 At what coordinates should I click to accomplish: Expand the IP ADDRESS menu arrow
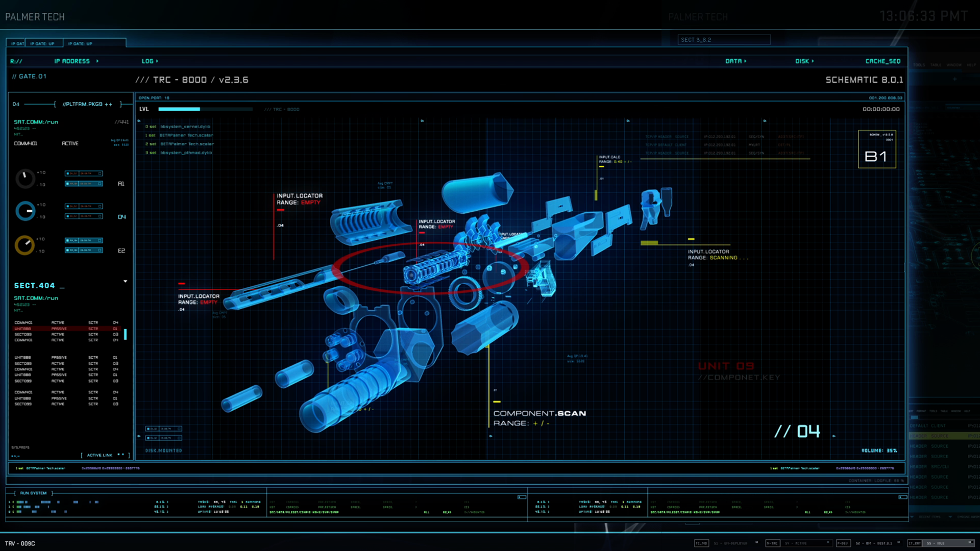click(x=97, y=61)
